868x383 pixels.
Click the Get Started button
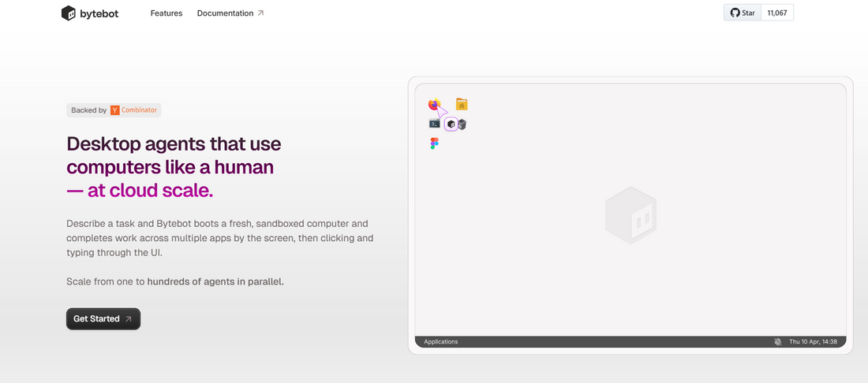(103, 319)
